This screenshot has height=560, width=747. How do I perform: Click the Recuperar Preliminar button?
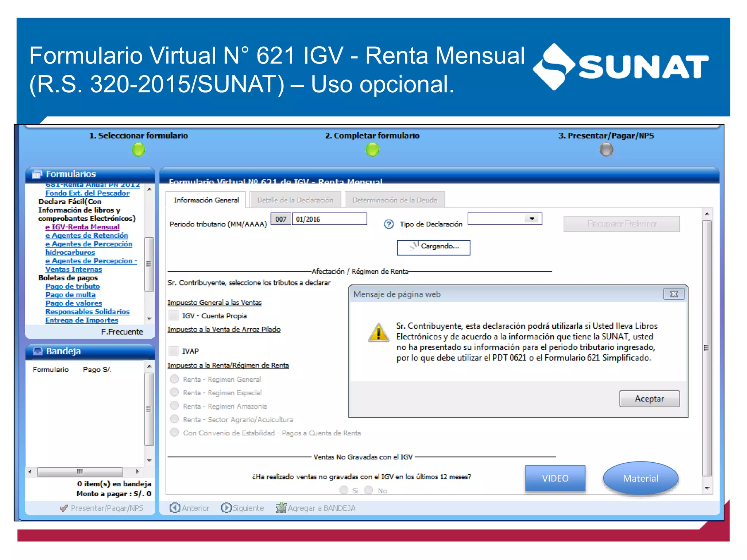[622, 223]
